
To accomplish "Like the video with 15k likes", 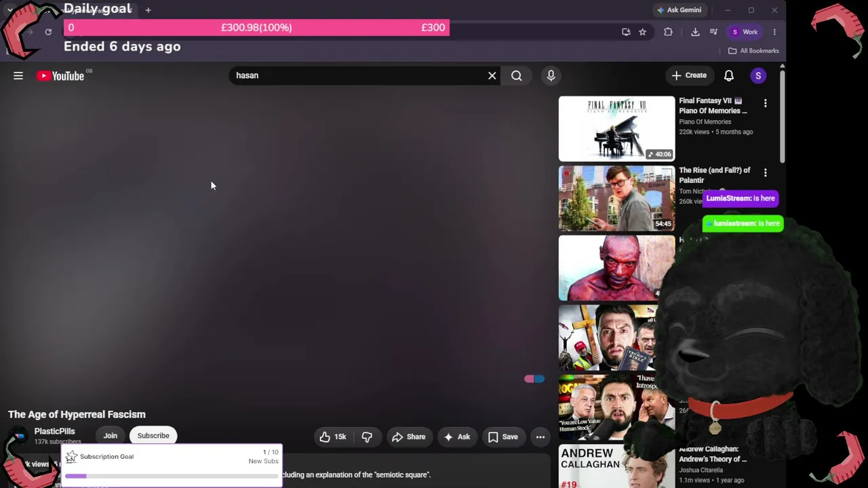I will [333, 437].
